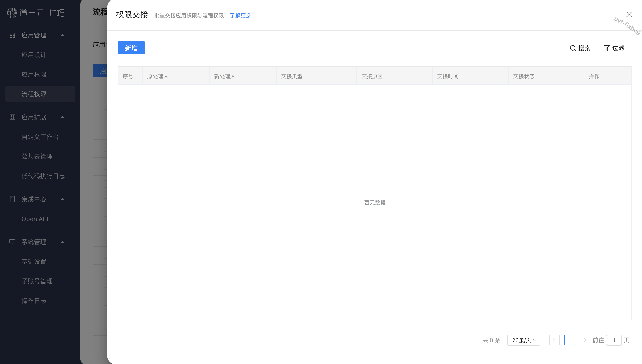Click the 道一云七巧 logo icon
This screenshot has width=642, height=364.
click(12, 13)
